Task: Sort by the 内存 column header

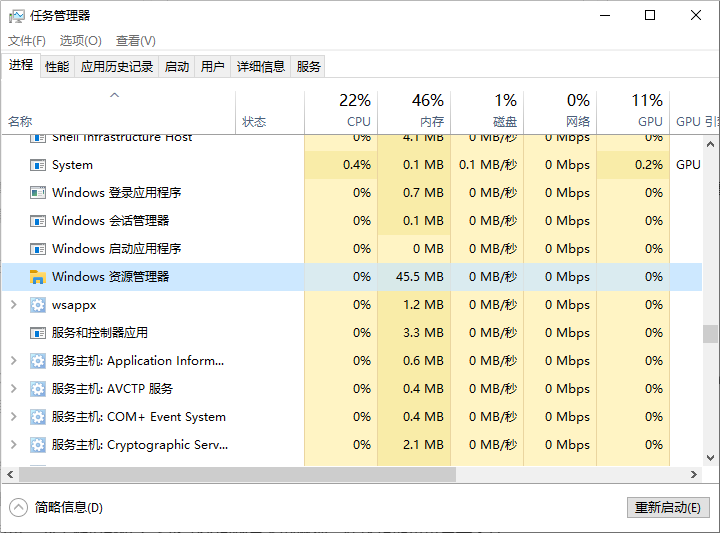Action: [414, 112]
